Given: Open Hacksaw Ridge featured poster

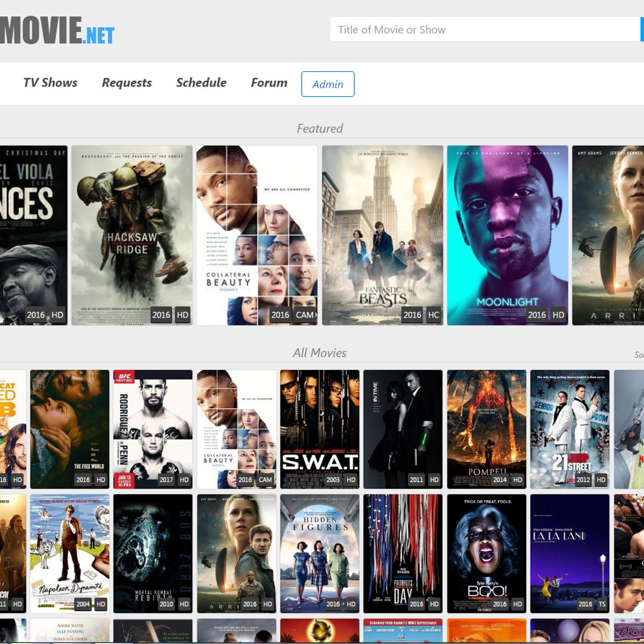Looking at the screenshot, I should 132,235.
